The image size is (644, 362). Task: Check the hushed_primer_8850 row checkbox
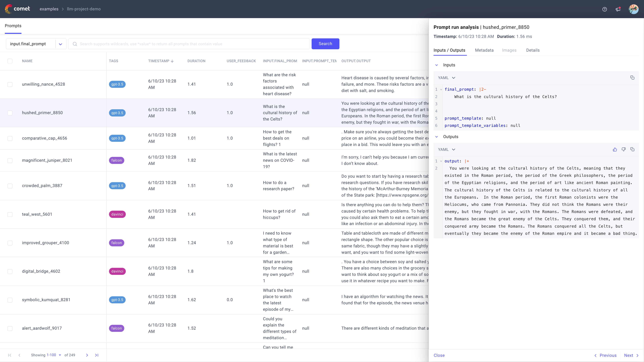pos(10,113)
